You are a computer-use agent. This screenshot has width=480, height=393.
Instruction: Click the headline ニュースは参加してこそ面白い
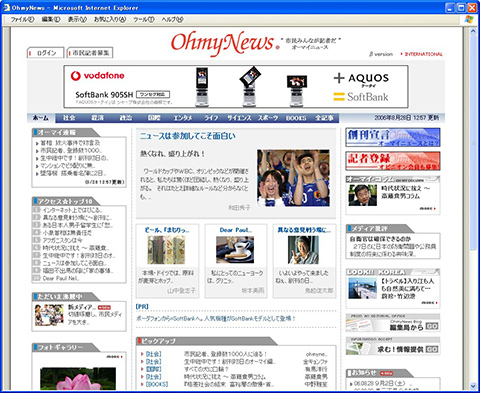tap(188, 136)
